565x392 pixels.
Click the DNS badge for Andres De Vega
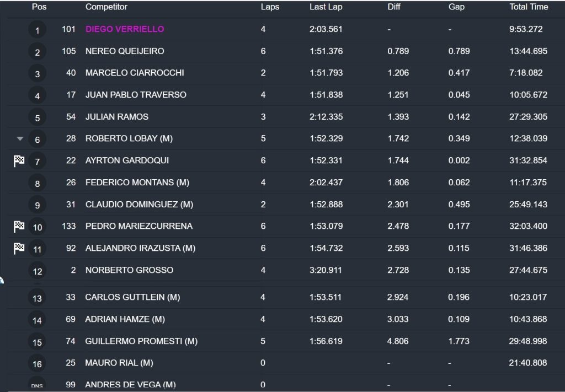[x=37, y=384]
